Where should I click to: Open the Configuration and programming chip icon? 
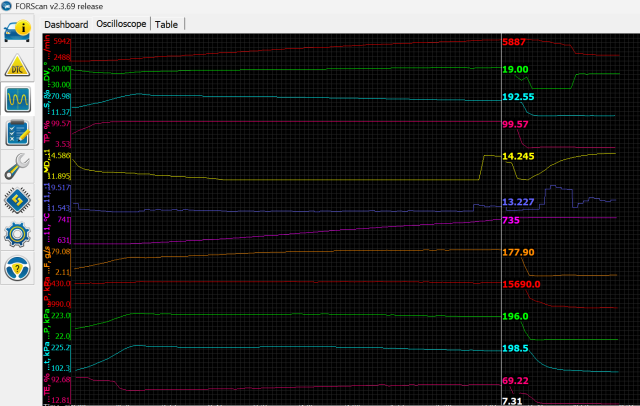19,201
